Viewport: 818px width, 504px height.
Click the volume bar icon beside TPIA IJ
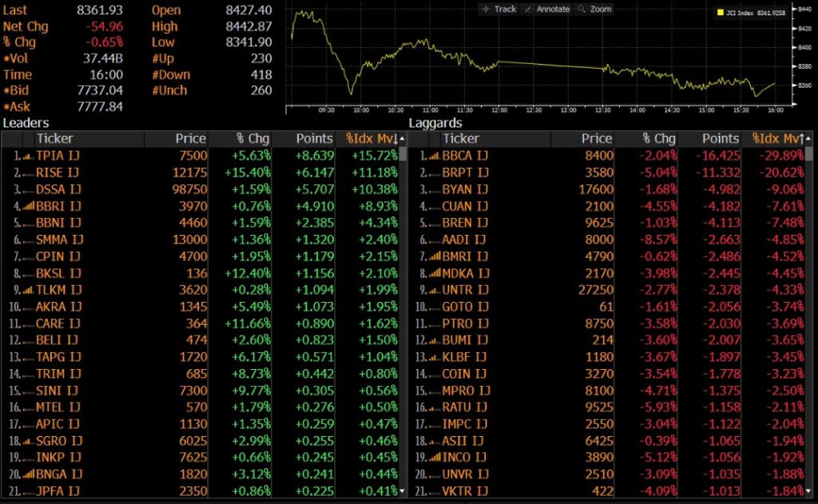pos(28,156)
